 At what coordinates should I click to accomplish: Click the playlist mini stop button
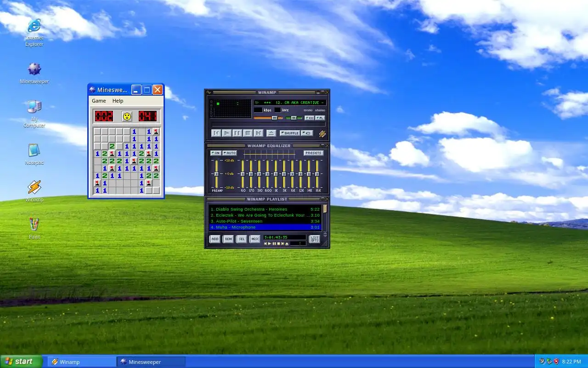click(x=278, y=243)
